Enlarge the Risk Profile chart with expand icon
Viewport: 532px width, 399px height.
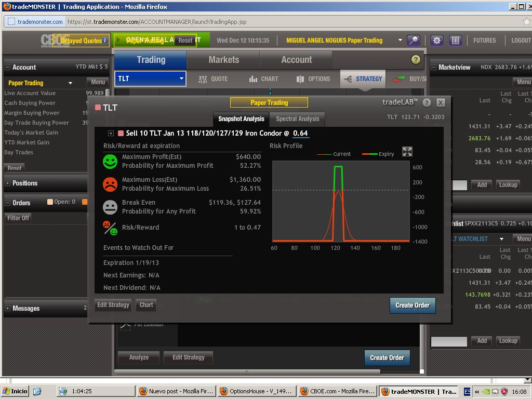(407, 152)
